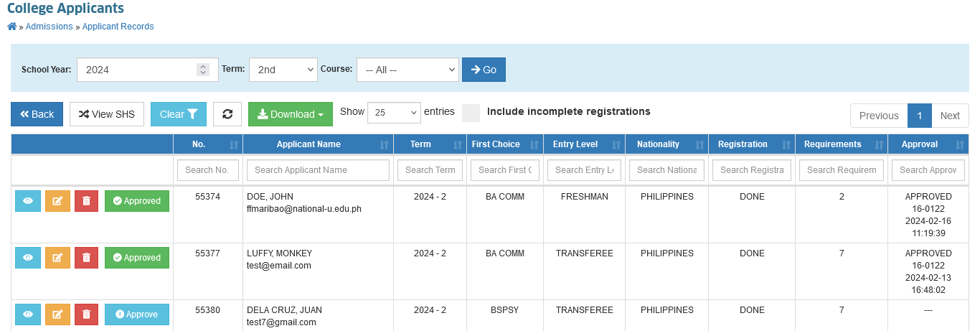Sort by the Applicant Name column arrows
980x331 pixels.
point(384,145)
